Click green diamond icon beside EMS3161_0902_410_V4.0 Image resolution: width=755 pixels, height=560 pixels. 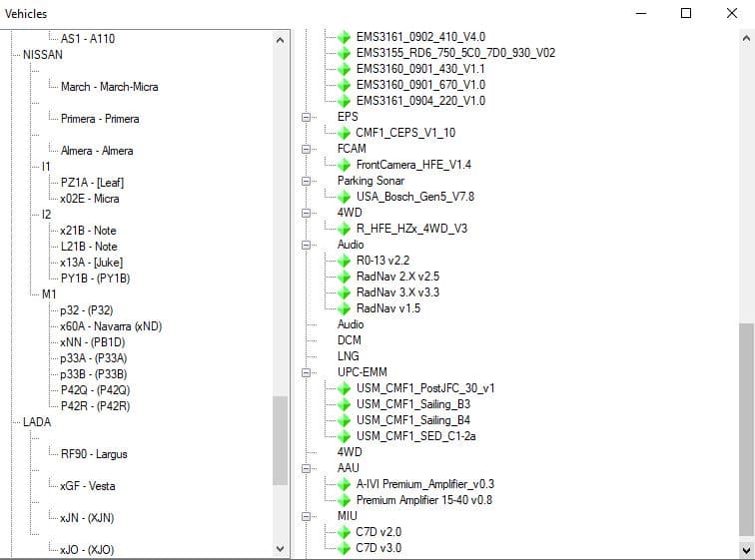coord(344,37)
